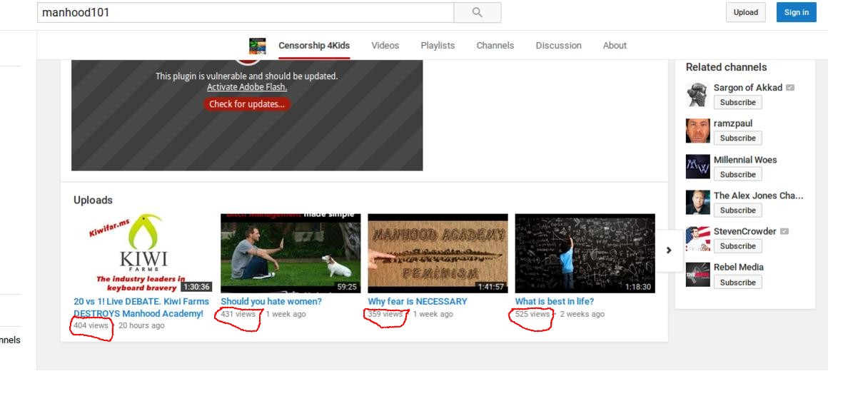
Task: Subscribe to Sargon of Akkad
Action: point(737,102)
